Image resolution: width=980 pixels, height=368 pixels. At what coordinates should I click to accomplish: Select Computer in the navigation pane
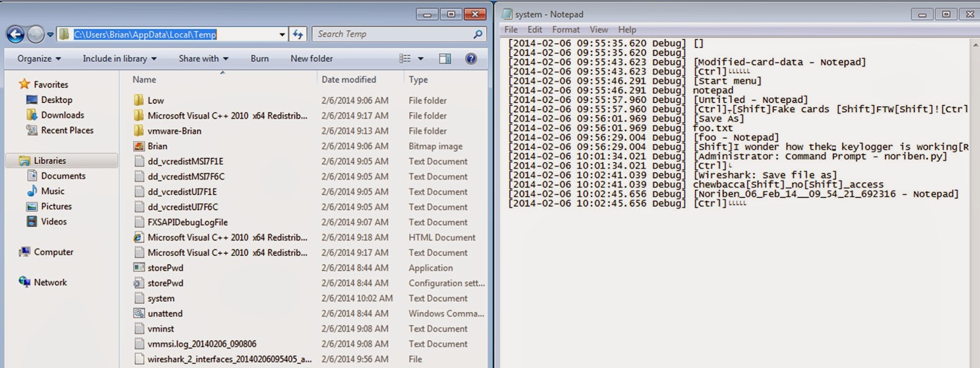tap(53, 252)
